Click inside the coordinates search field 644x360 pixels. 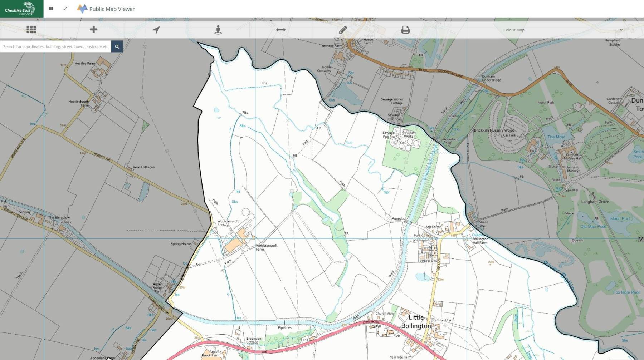click(x=55, y=46)
